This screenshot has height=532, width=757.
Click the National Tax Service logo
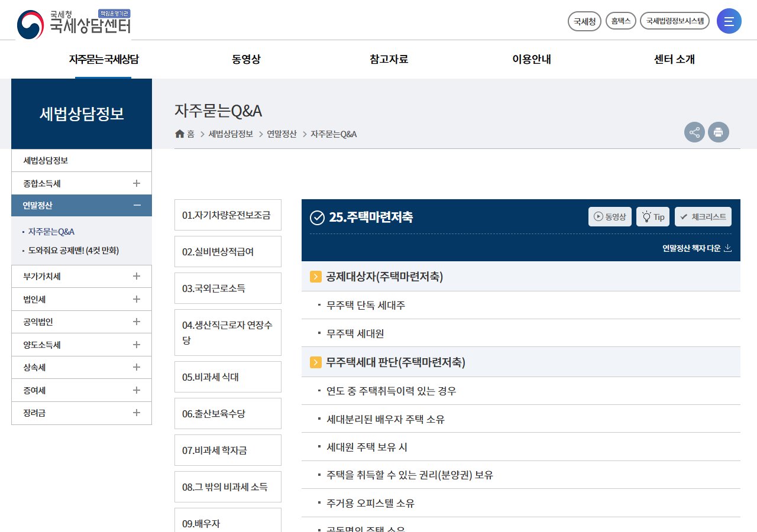74,24
